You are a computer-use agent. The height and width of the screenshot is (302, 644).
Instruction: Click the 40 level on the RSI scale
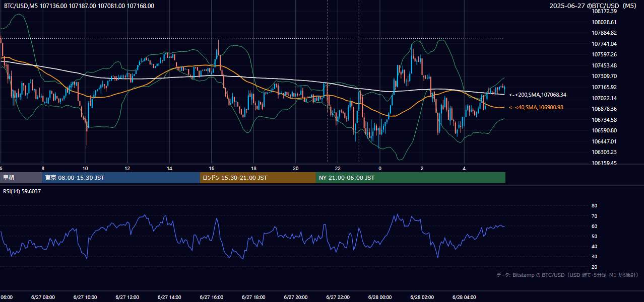594,246
